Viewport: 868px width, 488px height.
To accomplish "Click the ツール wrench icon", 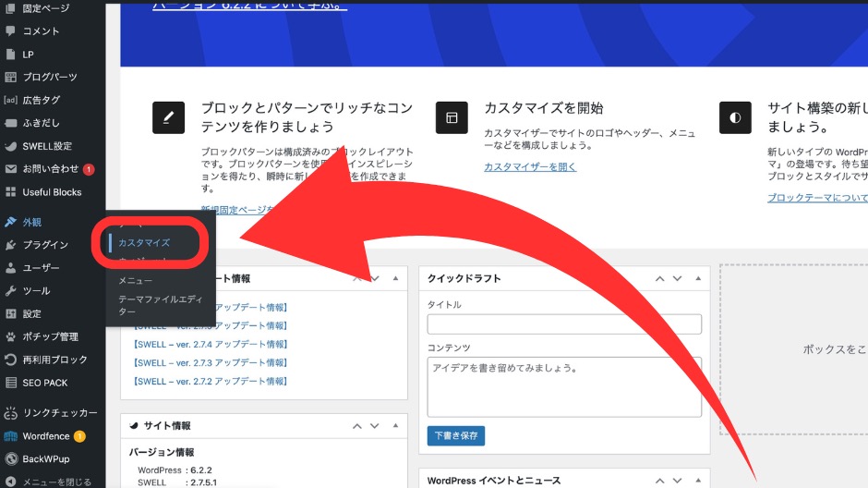I will (x=10, y=291).
